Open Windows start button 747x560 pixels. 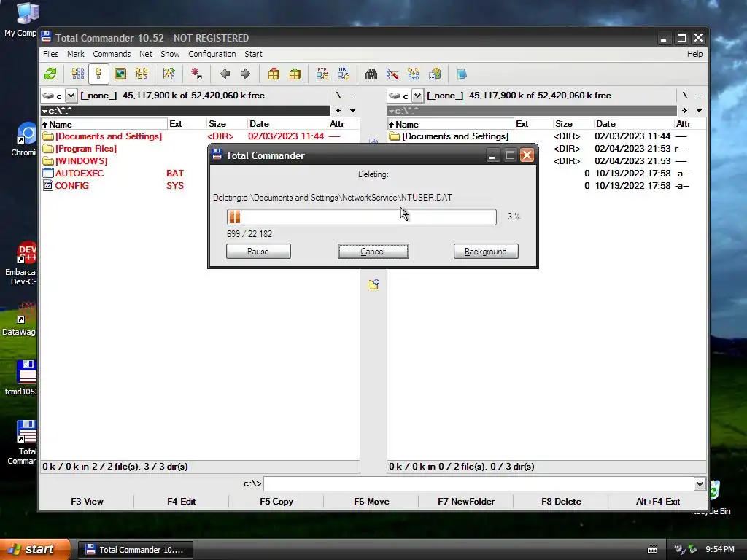click(x=35, y=550)
